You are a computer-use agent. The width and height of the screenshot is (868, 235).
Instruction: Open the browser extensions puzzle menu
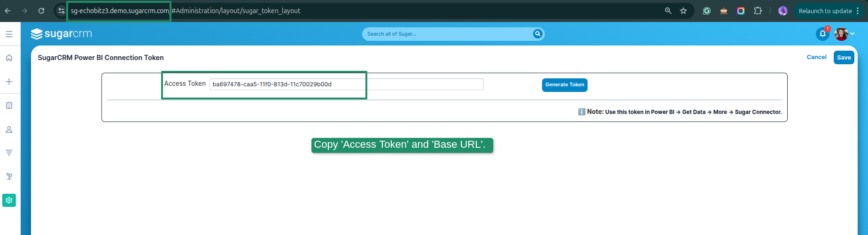coord(758,11)
